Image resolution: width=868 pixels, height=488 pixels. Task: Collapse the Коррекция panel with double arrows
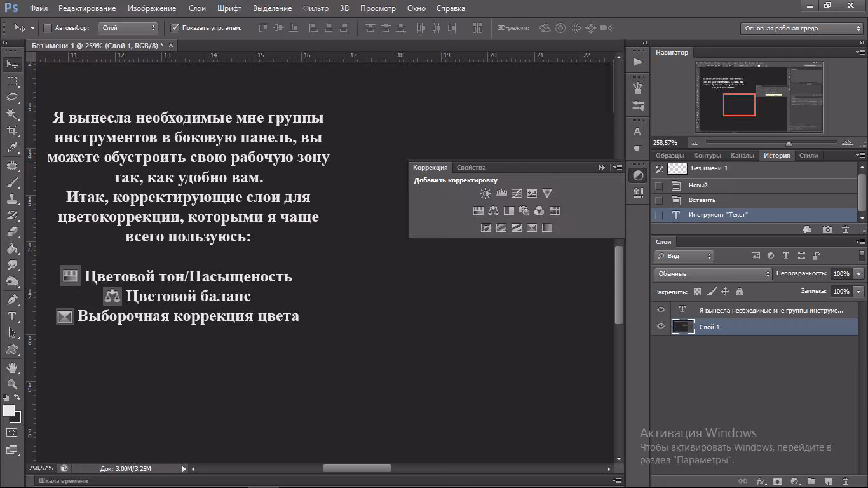tap(602, 168)
